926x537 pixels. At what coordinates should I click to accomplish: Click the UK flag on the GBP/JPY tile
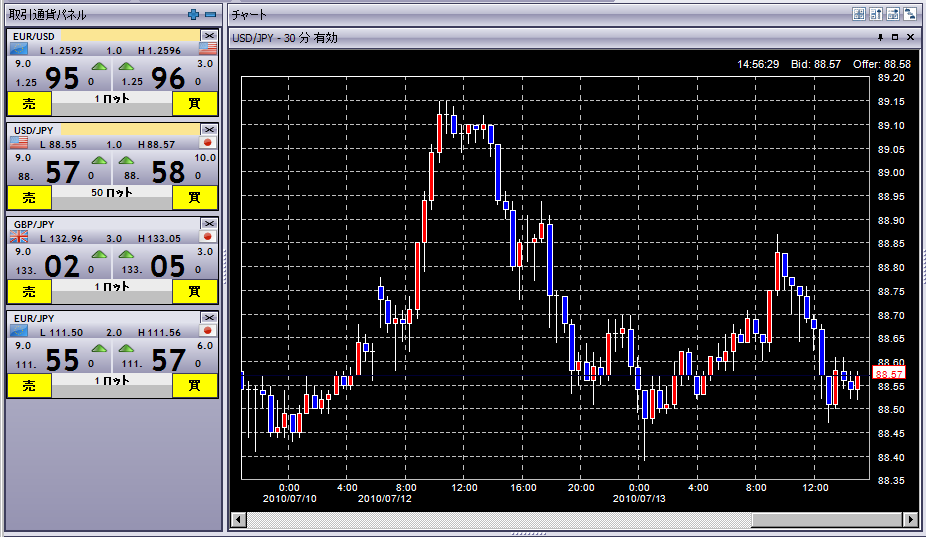click(x=19, y=237)
